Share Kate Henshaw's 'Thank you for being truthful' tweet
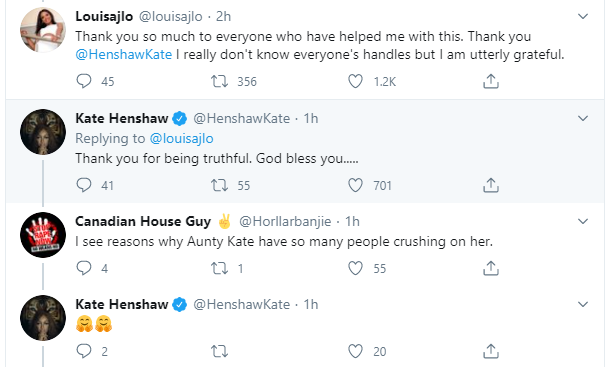 (491, 185)
